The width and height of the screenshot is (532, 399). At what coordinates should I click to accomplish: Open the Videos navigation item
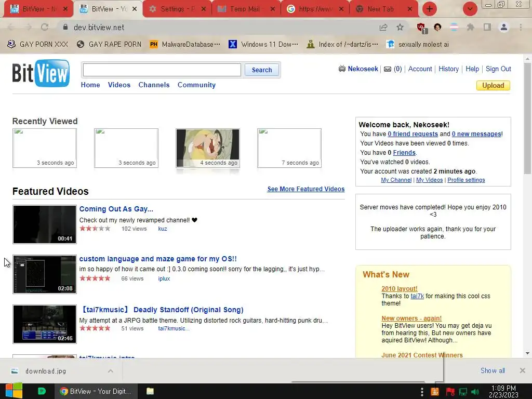point(119,85)
